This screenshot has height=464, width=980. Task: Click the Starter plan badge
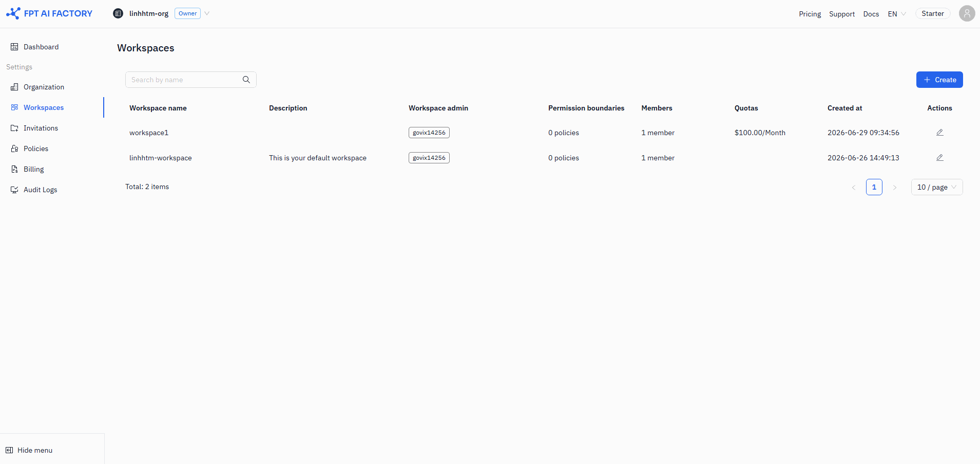[x=932, y=13]
